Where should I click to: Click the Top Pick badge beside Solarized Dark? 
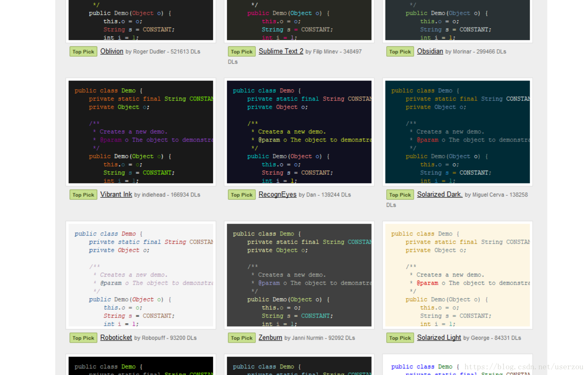(x=400, y=195)
